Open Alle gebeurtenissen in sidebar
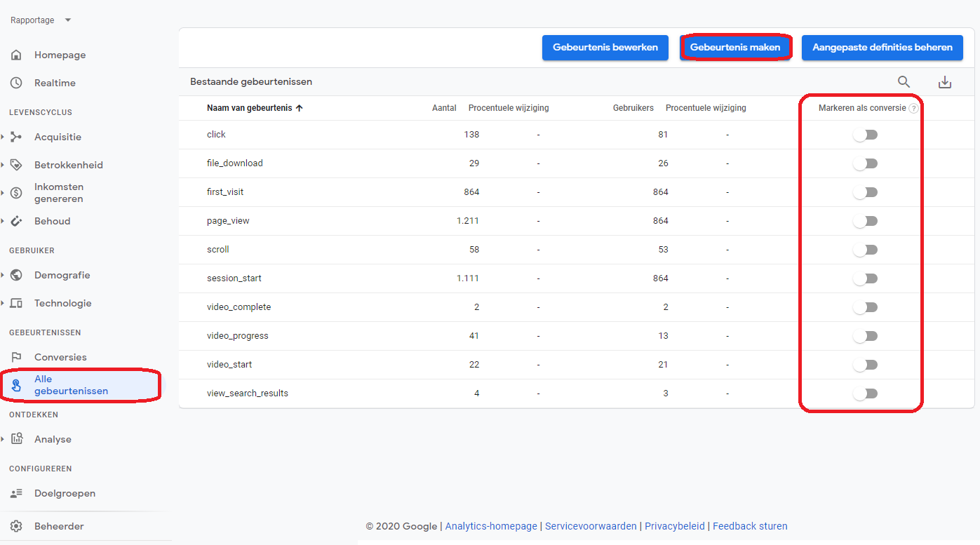 (71, 385)
